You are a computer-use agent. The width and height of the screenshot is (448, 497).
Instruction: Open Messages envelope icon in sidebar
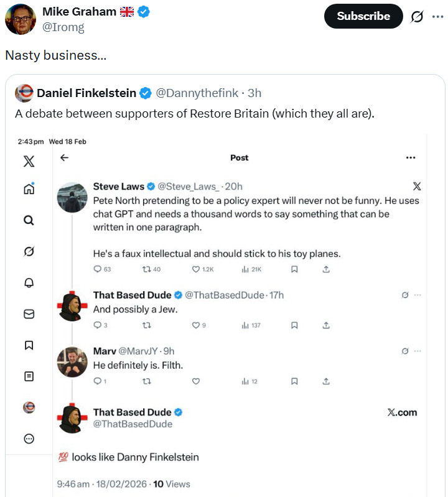point(29,314)
